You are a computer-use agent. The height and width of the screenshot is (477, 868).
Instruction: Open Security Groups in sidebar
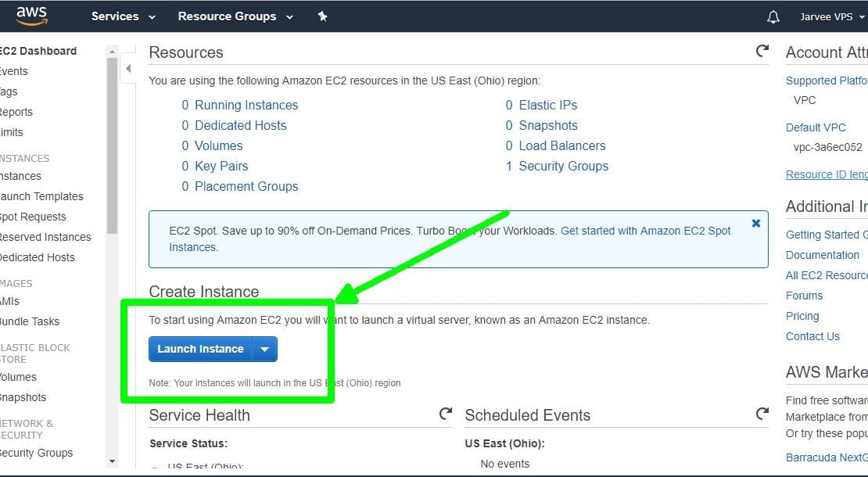[x=37, y=454]
